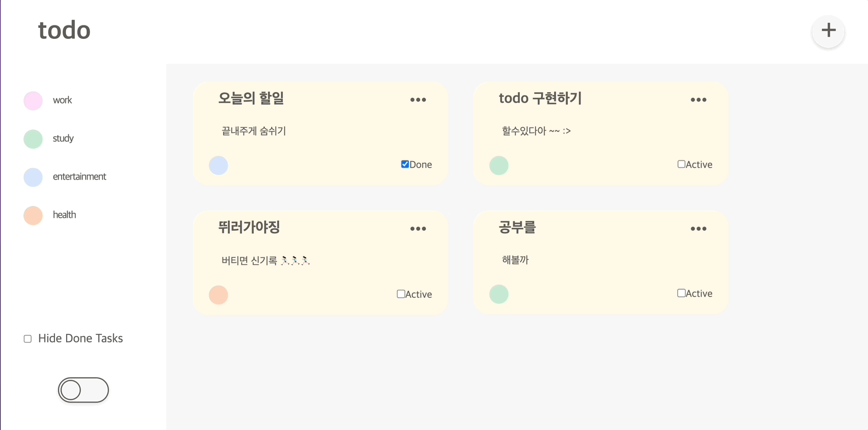
Task: Filter by the work category label
Action: pyautogui.click(x=63, y=100)
